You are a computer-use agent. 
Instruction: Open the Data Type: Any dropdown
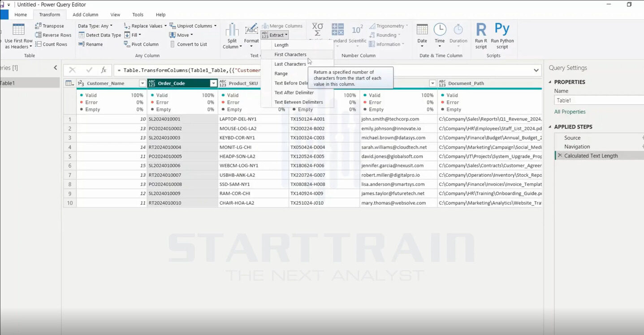(x=95, y=26)
